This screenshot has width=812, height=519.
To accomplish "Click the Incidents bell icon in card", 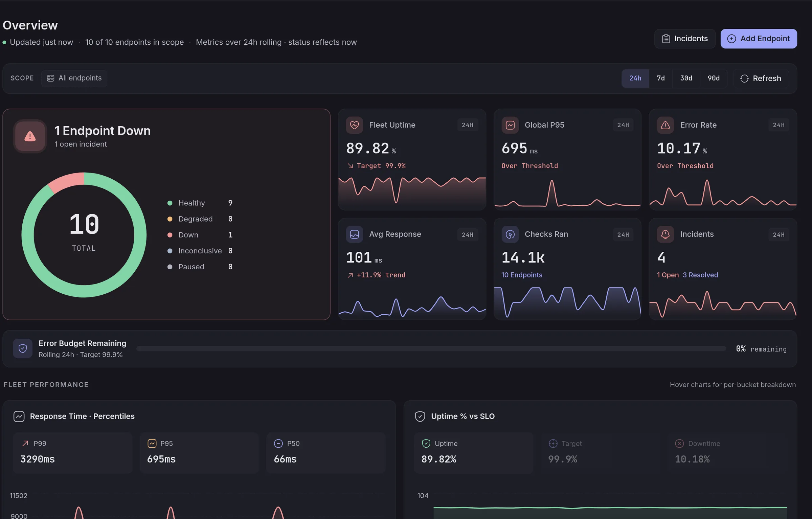I will [665, 234].
